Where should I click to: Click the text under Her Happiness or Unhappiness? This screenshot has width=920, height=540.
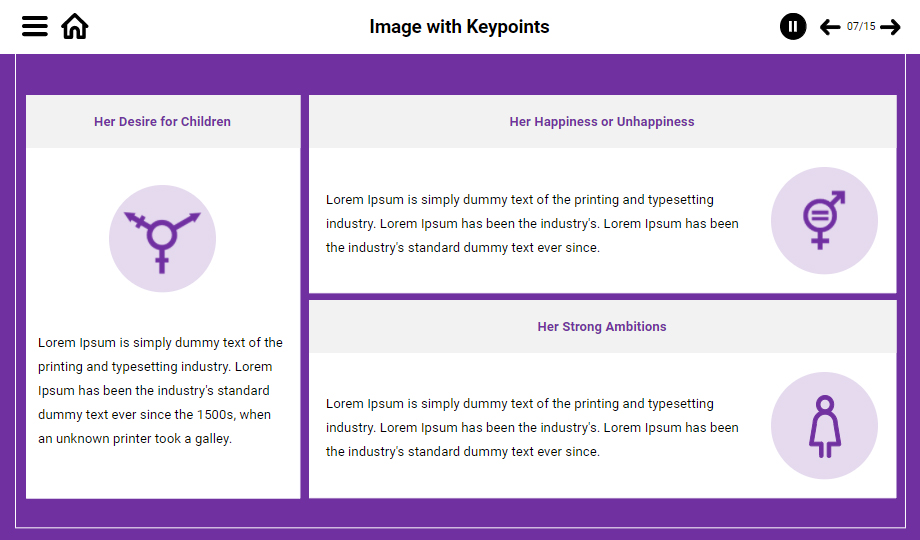[532, 224]
